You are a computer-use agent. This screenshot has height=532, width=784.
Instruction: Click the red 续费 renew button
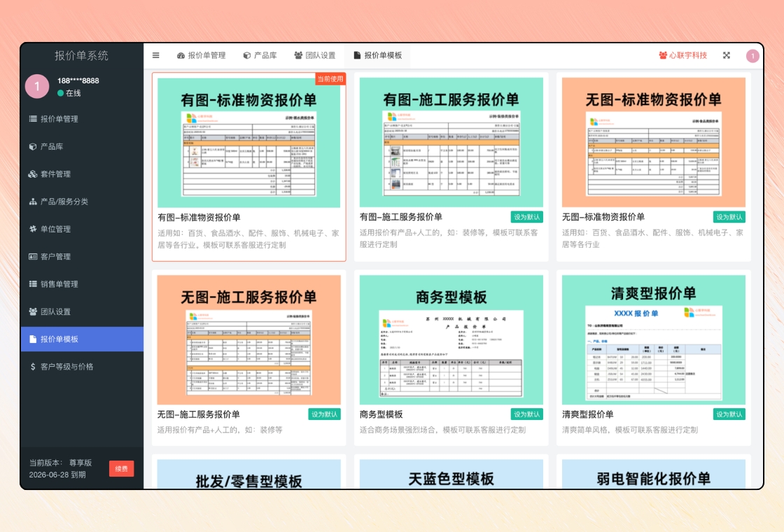[x=121, y=468]
